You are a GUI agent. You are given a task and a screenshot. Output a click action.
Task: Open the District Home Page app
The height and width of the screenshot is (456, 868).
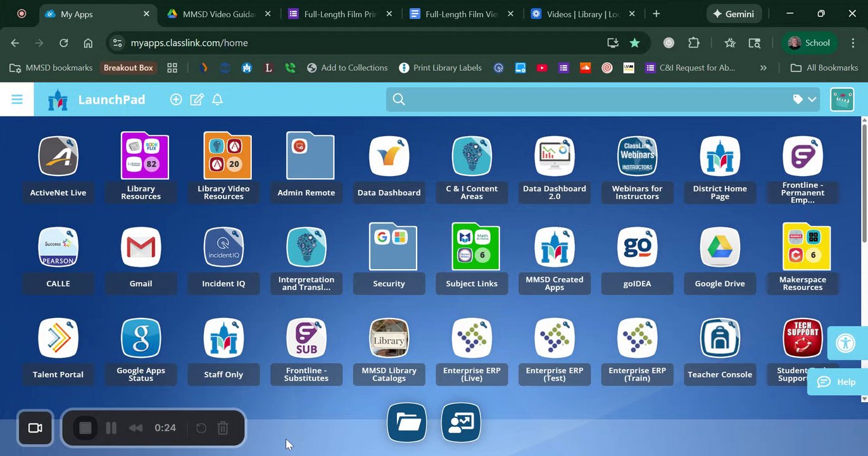pos(720,156)
